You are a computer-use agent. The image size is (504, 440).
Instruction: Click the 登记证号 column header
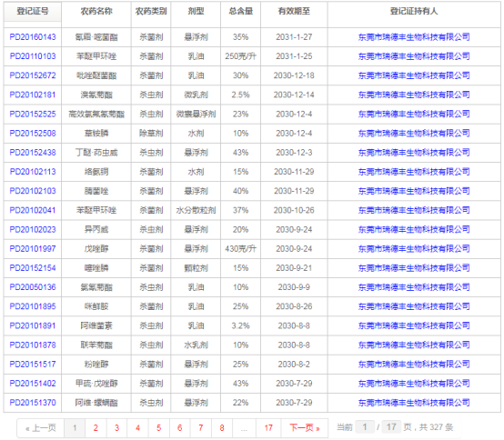[x=33, y=12]
